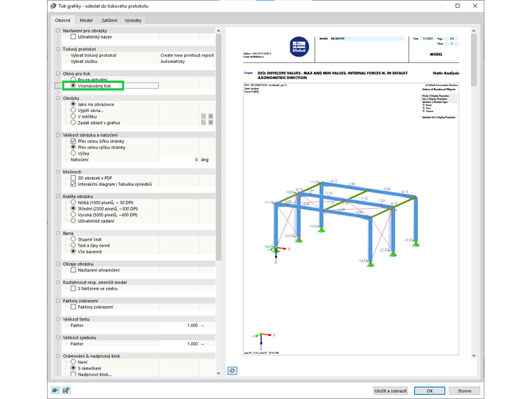Viewport: 532px width, 399px height.
Task: Enable the 3D obrázek v PDF checkbox
Action: tap(73, 178)
